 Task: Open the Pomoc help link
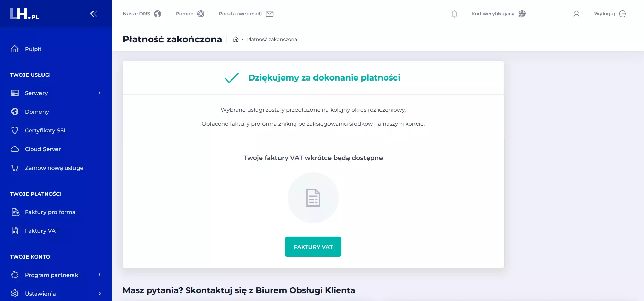point(184,14)
